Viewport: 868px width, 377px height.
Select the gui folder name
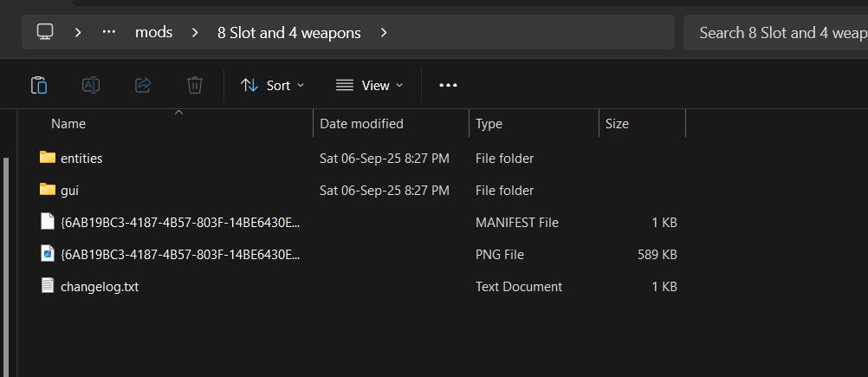coord(70,191)
